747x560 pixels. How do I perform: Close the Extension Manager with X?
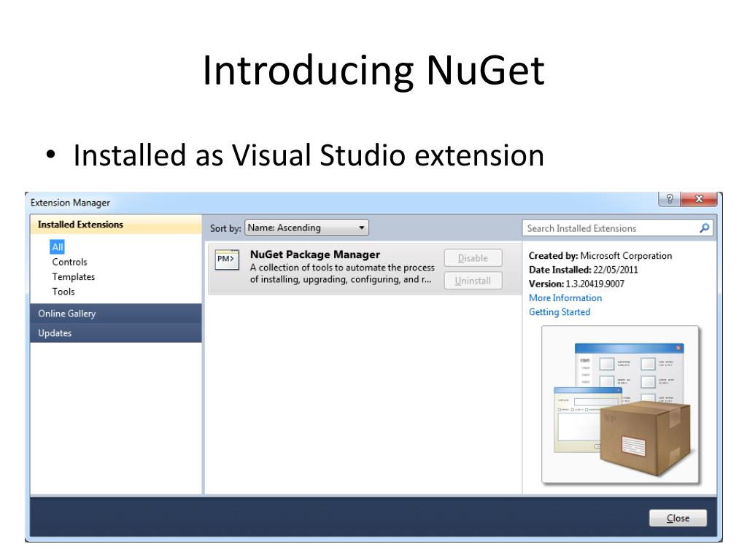click(x=699, y=199)
